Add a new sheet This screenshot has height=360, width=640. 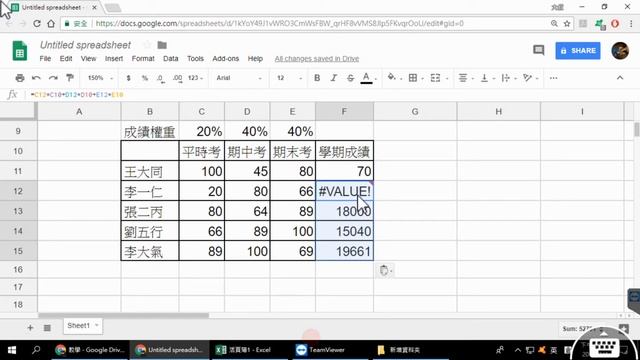click(x=30, y=328)
